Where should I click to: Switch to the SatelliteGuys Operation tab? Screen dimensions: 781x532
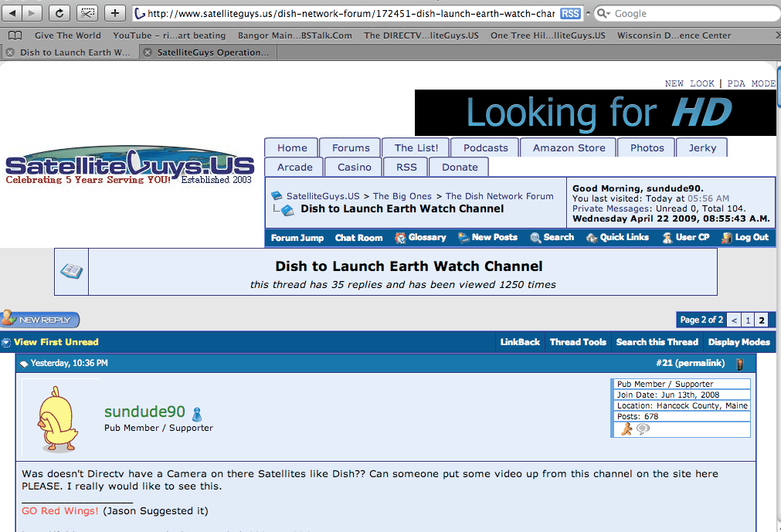(212, 53)
